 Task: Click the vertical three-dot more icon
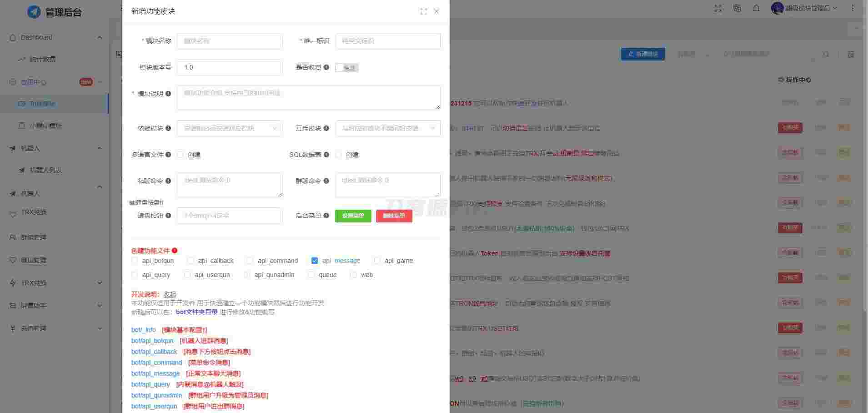pos(853,8)
